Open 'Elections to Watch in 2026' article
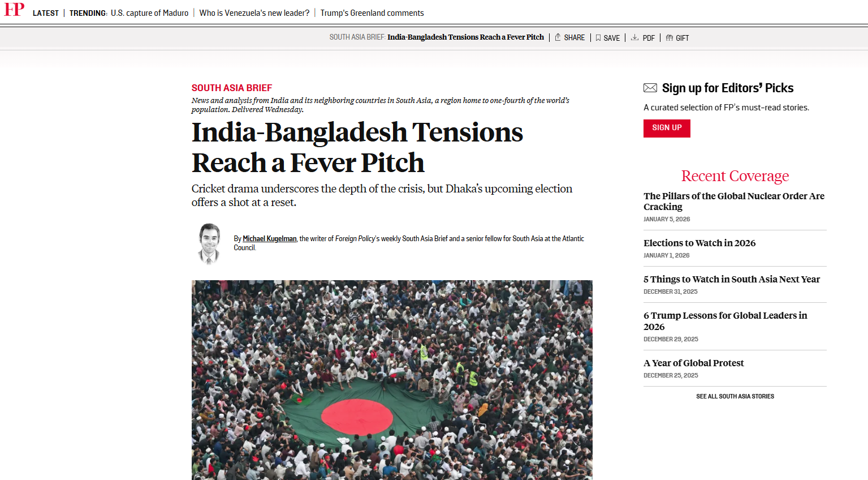Image resolution: width=868 pixels, height=480 pixels. [x=699, y=243]
